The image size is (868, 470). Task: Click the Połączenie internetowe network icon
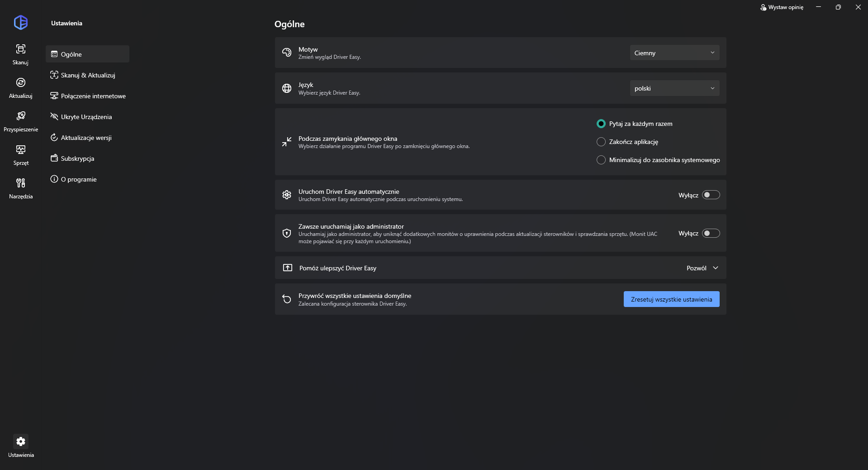tap(54, 96)
